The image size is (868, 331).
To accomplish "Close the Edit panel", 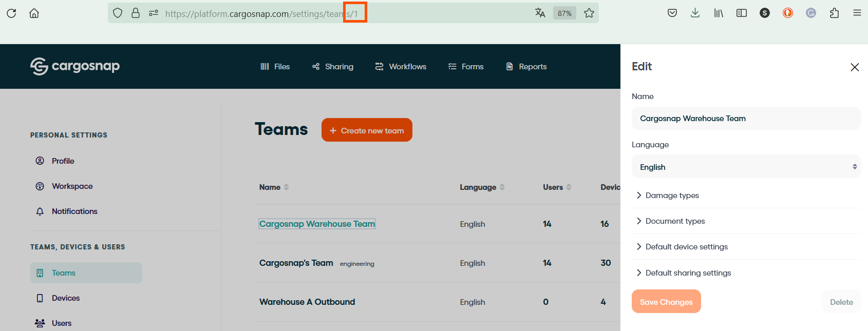I will click(x=855, y=67).
